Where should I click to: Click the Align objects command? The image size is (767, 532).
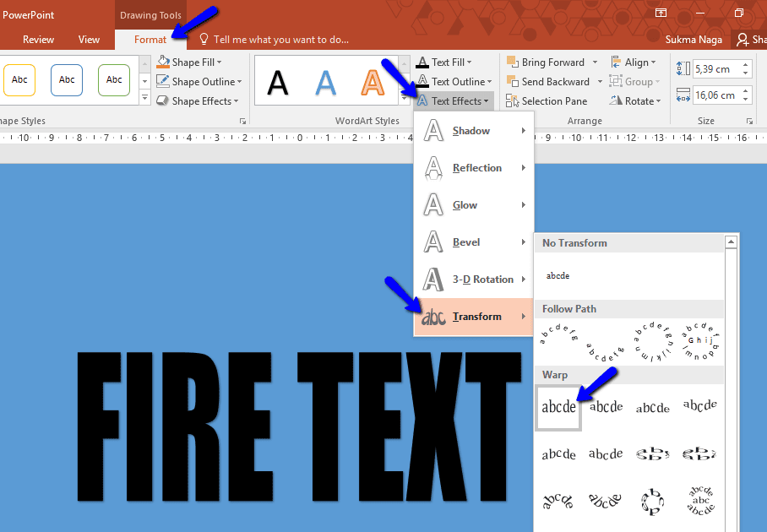tap(634, 62)
